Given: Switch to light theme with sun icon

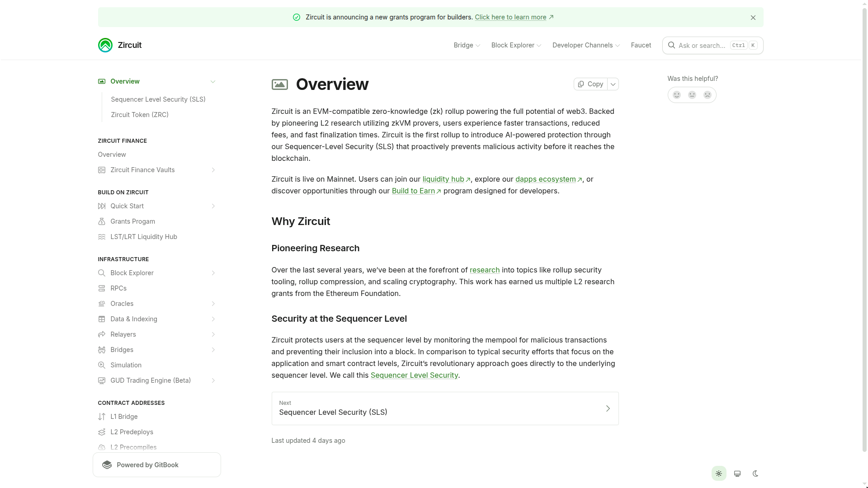Looking at the screenshot, I should 719,473.
